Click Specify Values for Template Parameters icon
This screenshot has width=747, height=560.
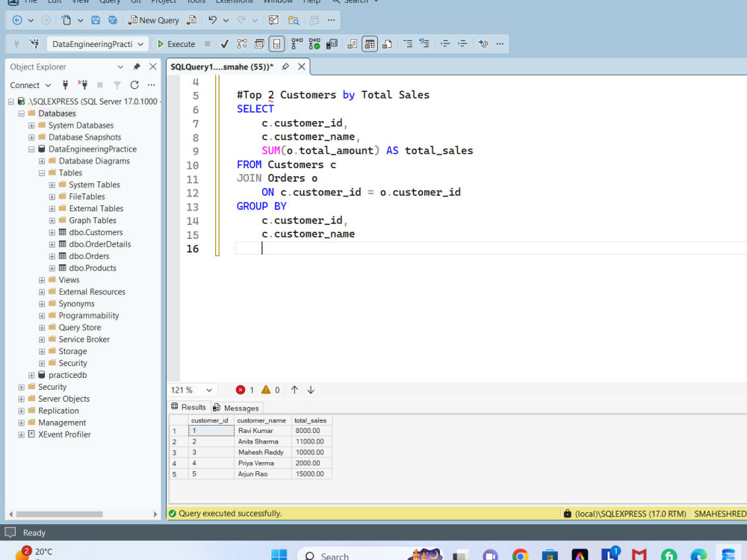click(483, 44)
